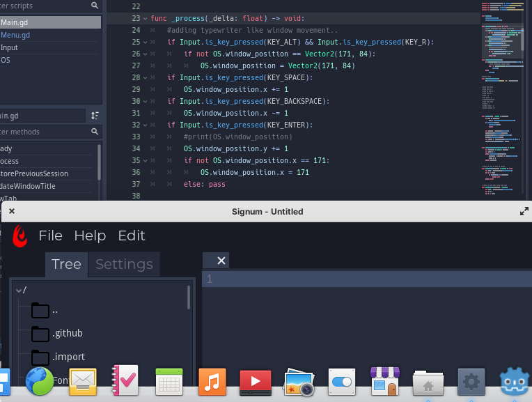Collapse the root '/' tree node
532x402 pixels.
(x=19, y=290)
